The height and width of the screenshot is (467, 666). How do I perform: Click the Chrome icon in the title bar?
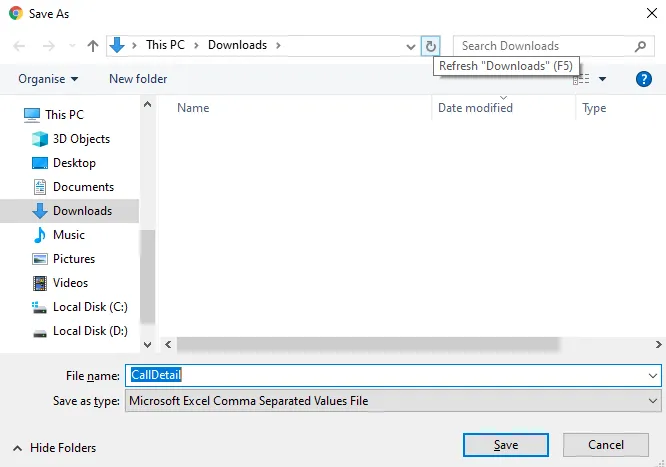[16, 13]
